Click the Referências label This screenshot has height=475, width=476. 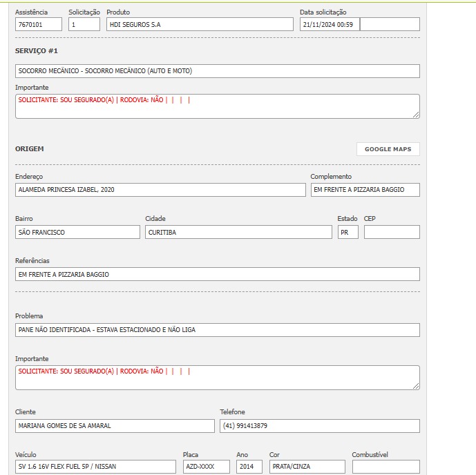pos(32,260)
